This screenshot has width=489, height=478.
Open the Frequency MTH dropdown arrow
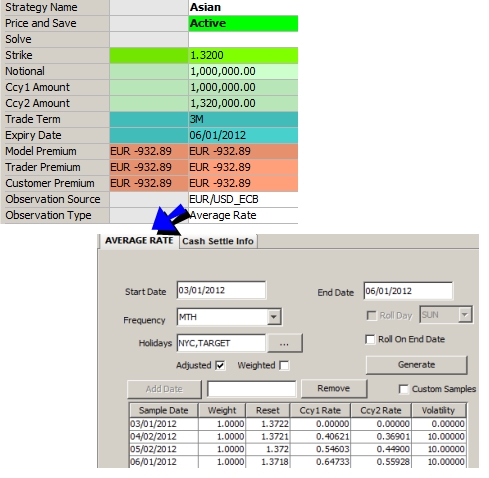[274, 317]
